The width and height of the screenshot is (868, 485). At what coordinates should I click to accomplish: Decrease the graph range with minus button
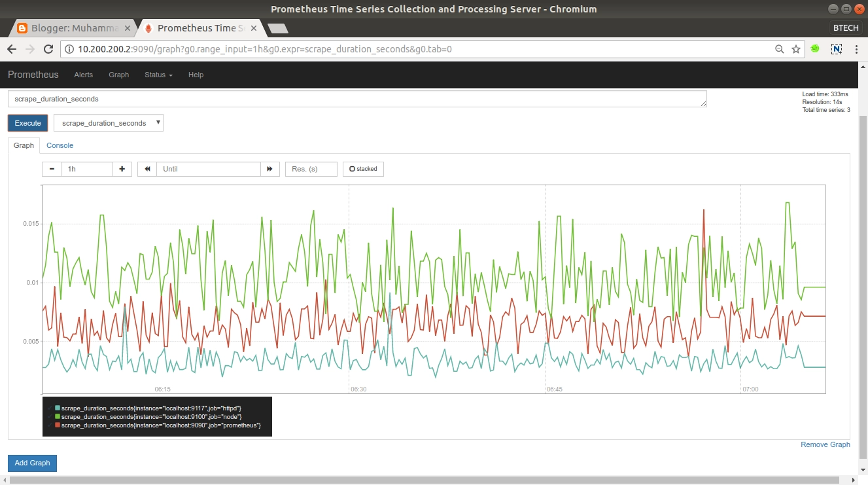[x=52, y=169]
